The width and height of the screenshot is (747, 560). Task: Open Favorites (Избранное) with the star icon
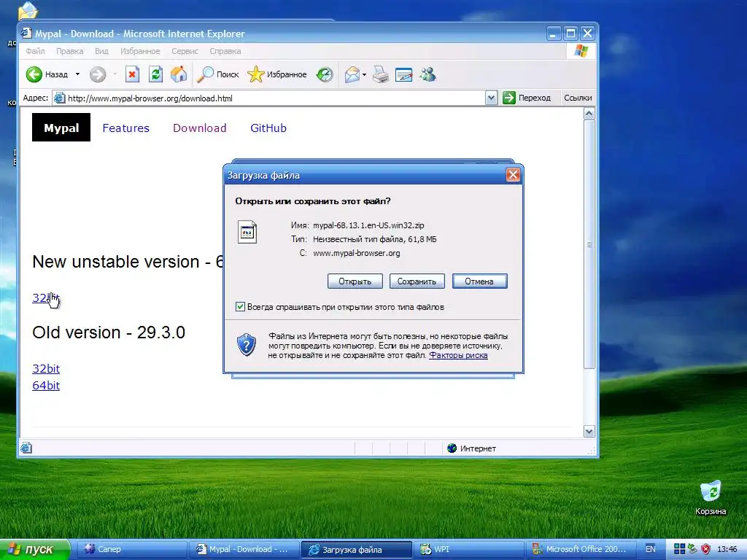point(256,74)
